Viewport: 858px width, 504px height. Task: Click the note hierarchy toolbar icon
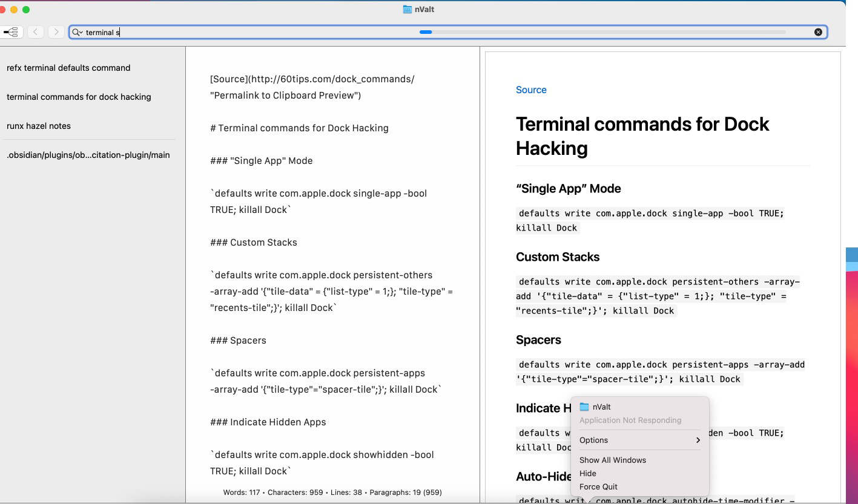point(12,32)
